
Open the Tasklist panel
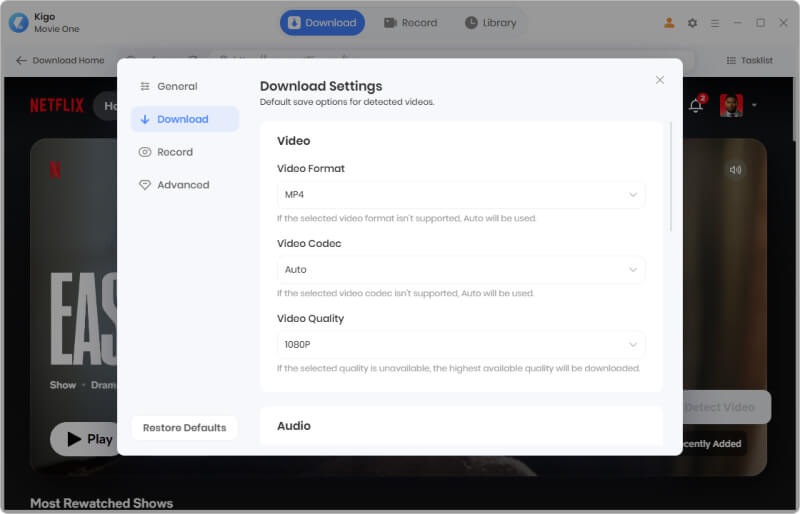point(749,60)
